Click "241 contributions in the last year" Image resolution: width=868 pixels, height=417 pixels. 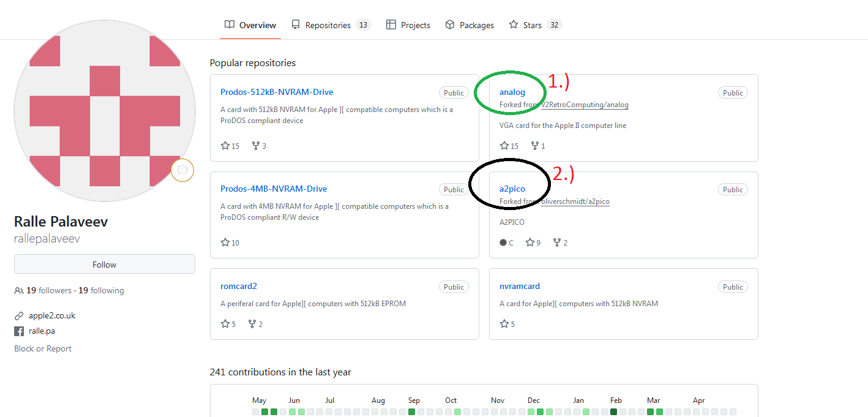pyautogui.click(x=280, y=372)
